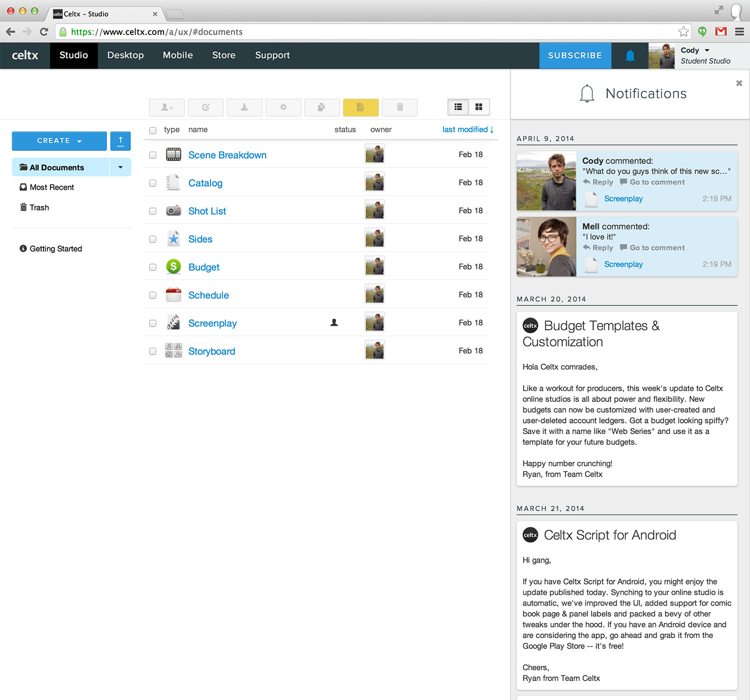
Task: Click the Budget dollar sign icon
Action: tap(173, 266)
